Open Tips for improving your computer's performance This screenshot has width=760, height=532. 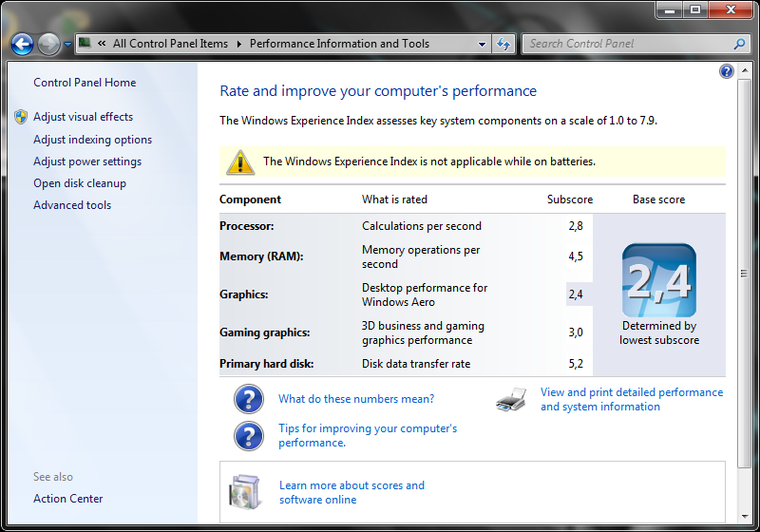368,436
